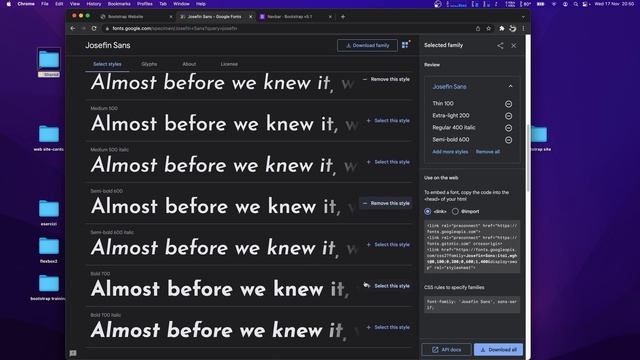Open Spotlight search in menu bar
The image size is (640, 360).
tap(576, 4)
